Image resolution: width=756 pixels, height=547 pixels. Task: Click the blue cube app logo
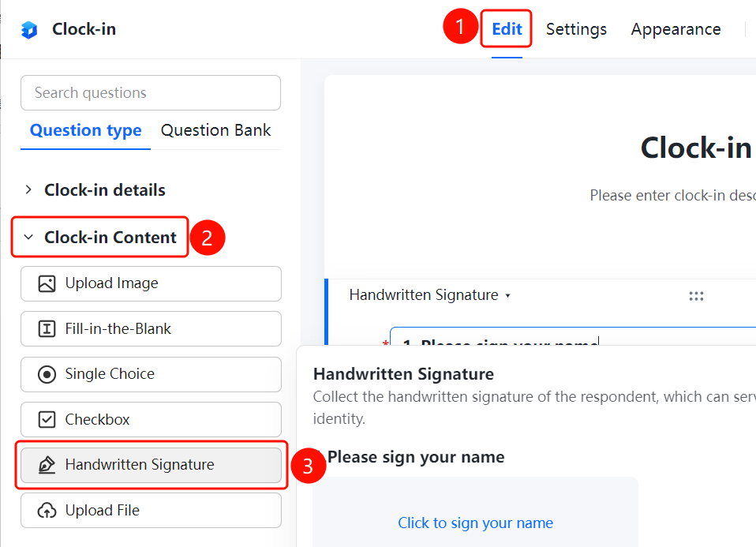point(29,29)
